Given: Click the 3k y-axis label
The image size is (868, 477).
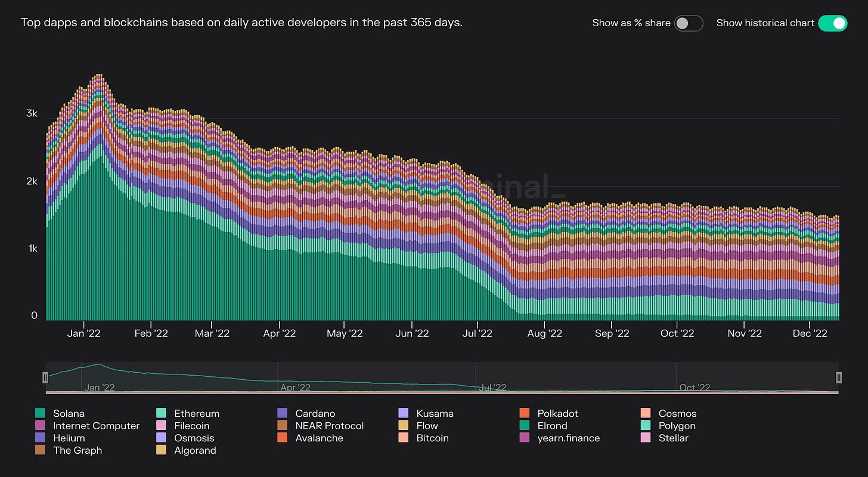Looking at the screenshot, I should [32, 113].
